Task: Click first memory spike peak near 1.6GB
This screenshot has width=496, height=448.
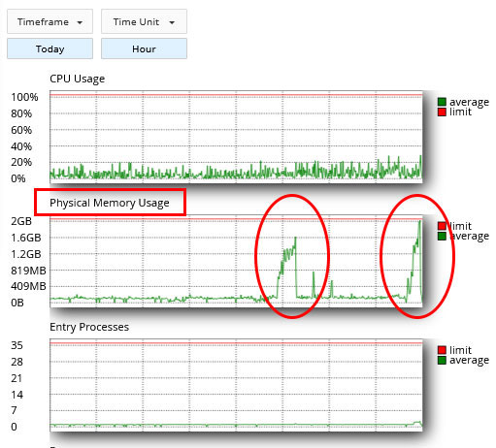Action: click(295, 239)
